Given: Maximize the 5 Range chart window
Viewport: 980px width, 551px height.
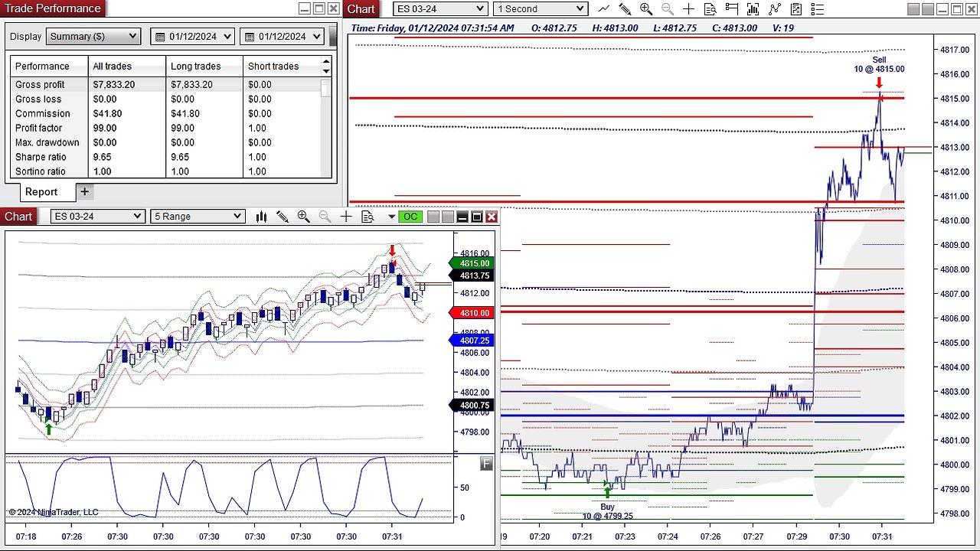Looking at the screenshot, I should pyautogui.click(x=477, y=217).
